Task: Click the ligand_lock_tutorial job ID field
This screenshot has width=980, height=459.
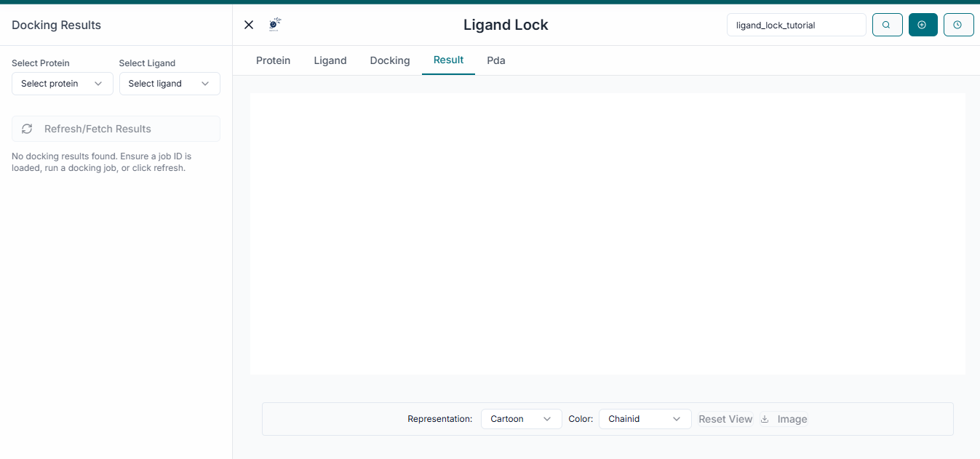Action: 796,25
